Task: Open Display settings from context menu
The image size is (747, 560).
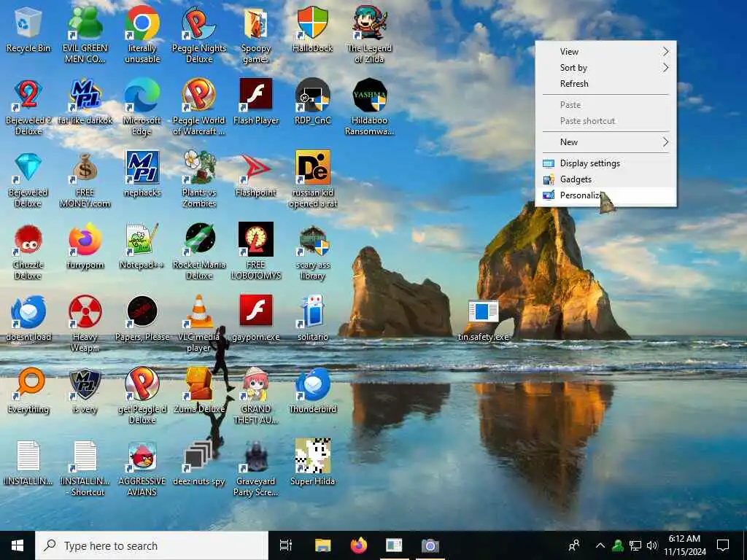Action: (x=605, y=163)
